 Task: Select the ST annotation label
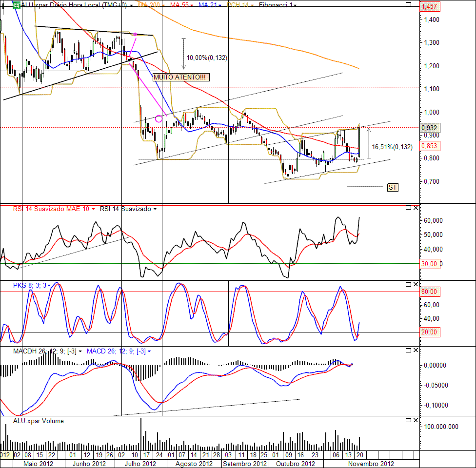pyautogui.click(x=393, y=187)
